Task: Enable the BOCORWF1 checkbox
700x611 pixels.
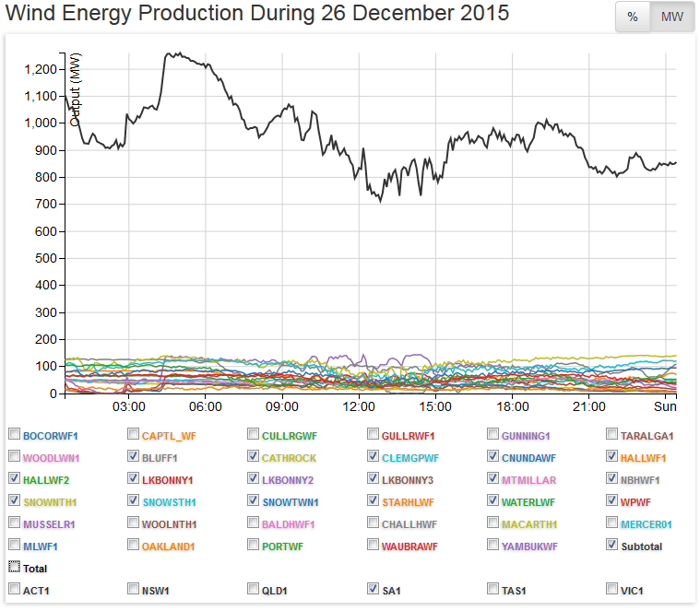Action: (x=14, y=434)
